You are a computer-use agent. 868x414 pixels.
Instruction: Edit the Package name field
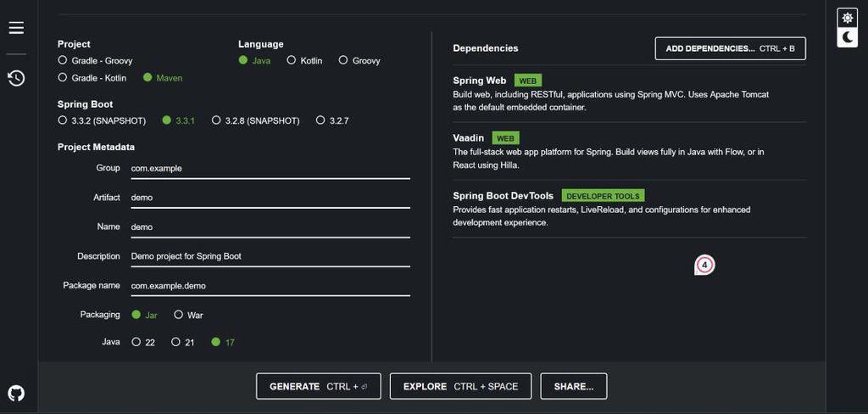coord(270,286)
